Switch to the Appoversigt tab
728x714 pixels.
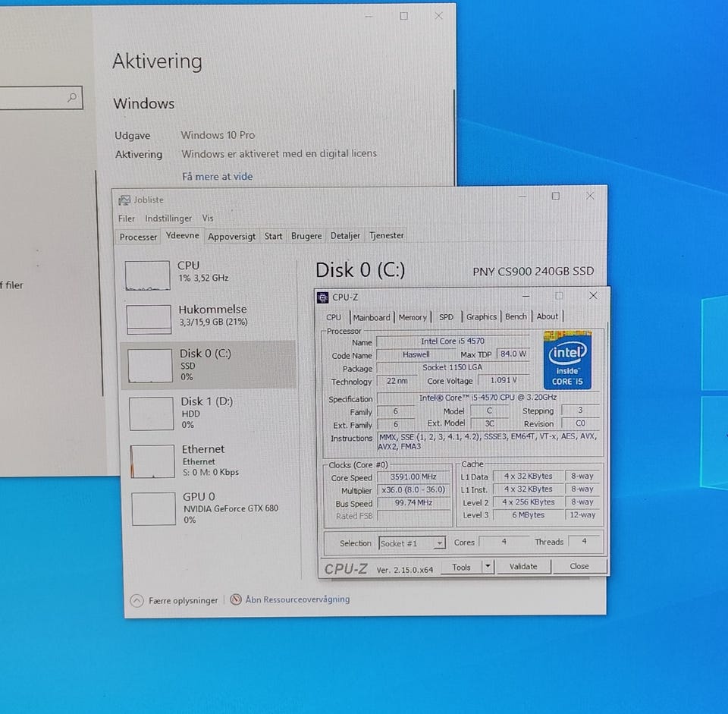pos(232,237)
